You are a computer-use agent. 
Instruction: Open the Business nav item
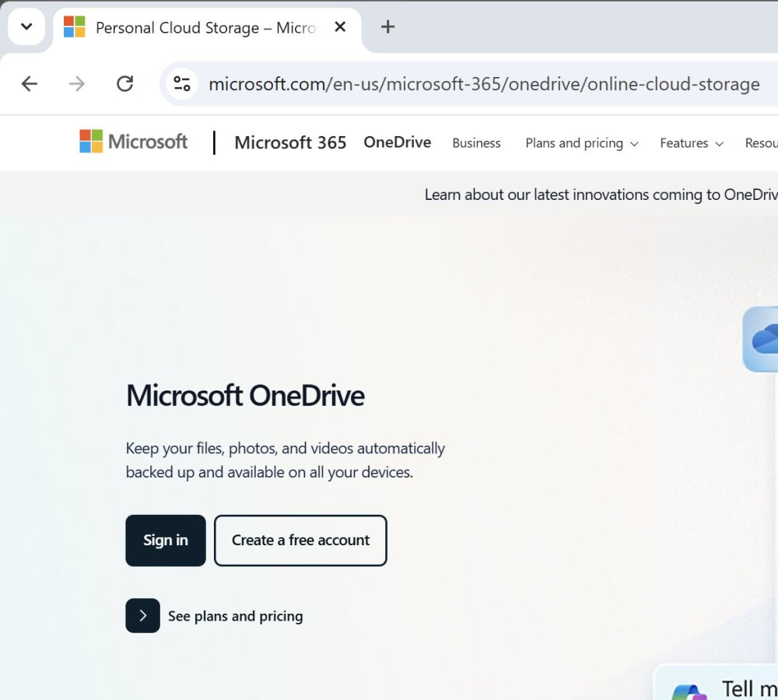pos(476,143)
